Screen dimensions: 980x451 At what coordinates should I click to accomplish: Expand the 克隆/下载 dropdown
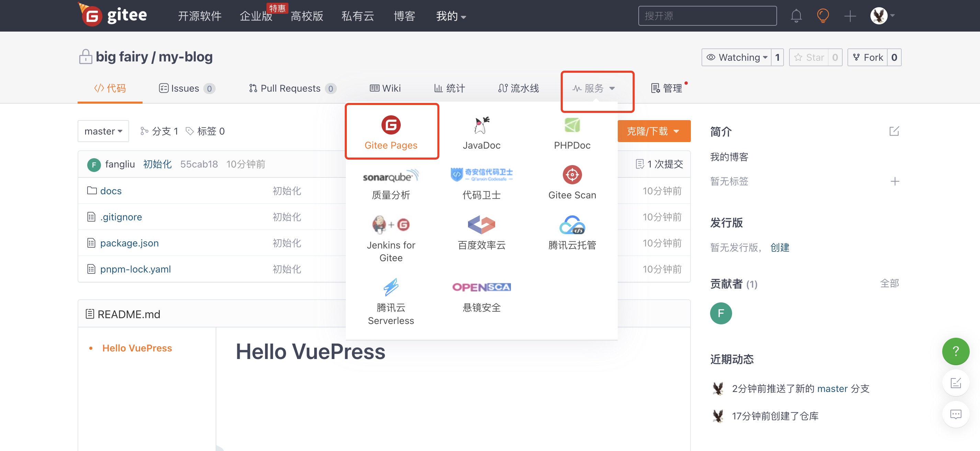pos(653,131)
